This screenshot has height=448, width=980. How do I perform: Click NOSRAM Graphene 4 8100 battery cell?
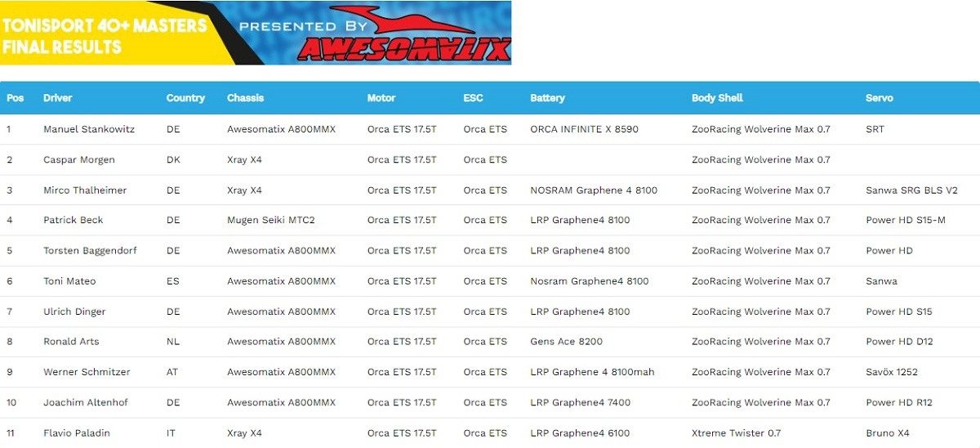594,190
